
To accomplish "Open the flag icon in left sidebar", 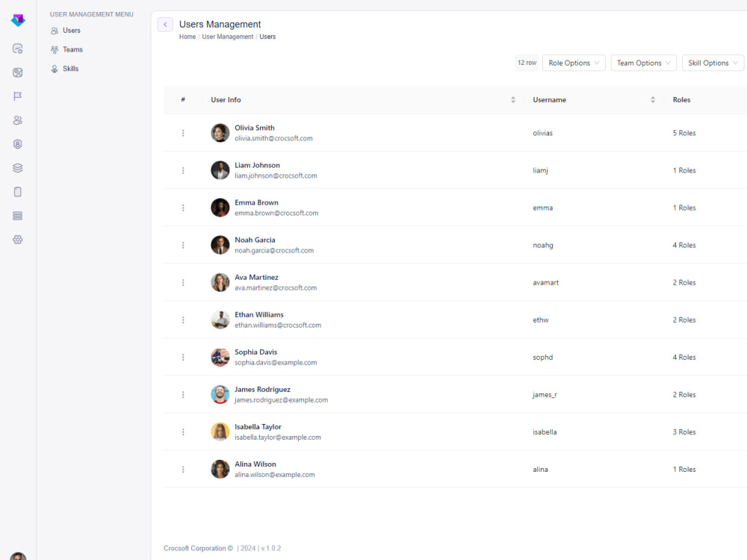I will tap(18, 96).
